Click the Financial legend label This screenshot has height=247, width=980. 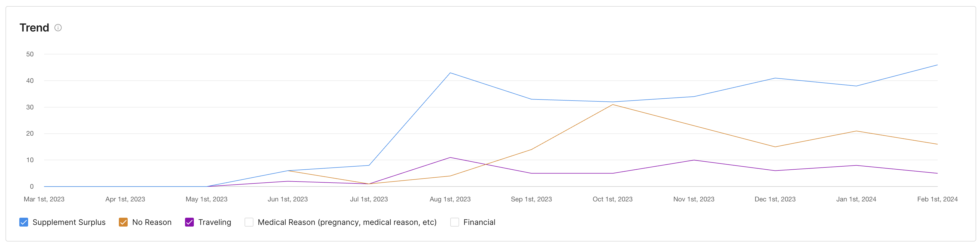point(479,222)
